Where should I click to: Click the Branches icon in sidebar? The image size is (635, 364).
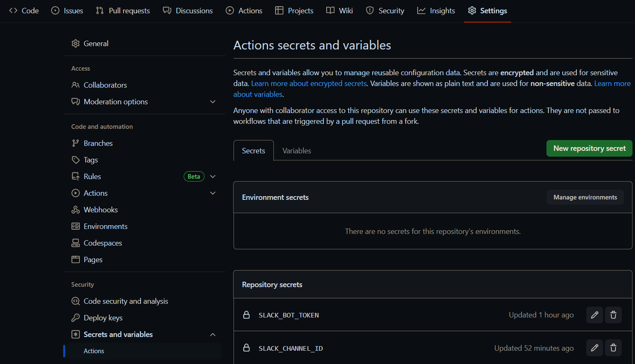[76, 143]
